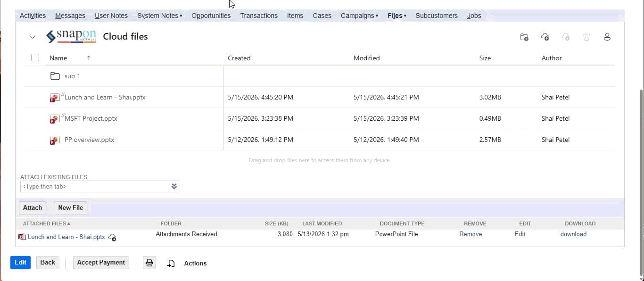Viewport: 644px width, 281px height.
Task: Click PowerPoint icon for Lunch and Learn cloud file
Action: tap(55, 98)
